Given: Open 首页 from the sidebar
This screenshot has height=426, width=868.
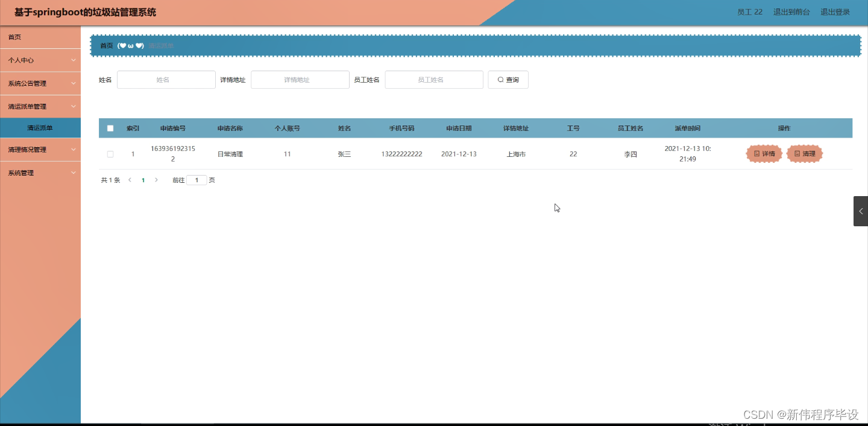Looking at the screenshot, I should 40,37.
